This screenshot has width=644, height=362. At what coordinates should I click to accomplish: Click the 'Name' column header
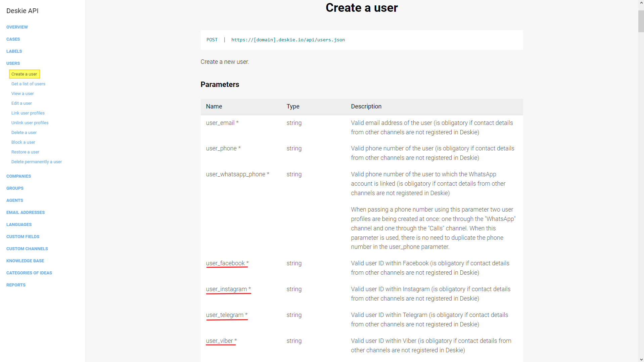[x=214, y=106]
